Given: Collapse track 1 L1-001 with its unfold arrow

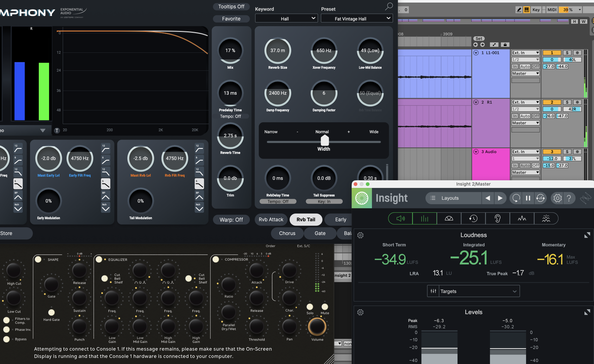Looking at the screenshot, I should pos(476,53).
